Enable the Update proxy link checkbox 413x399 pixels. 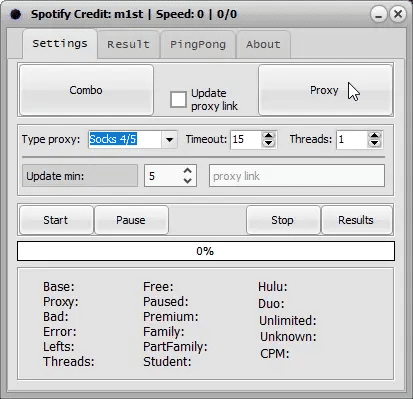178,99
